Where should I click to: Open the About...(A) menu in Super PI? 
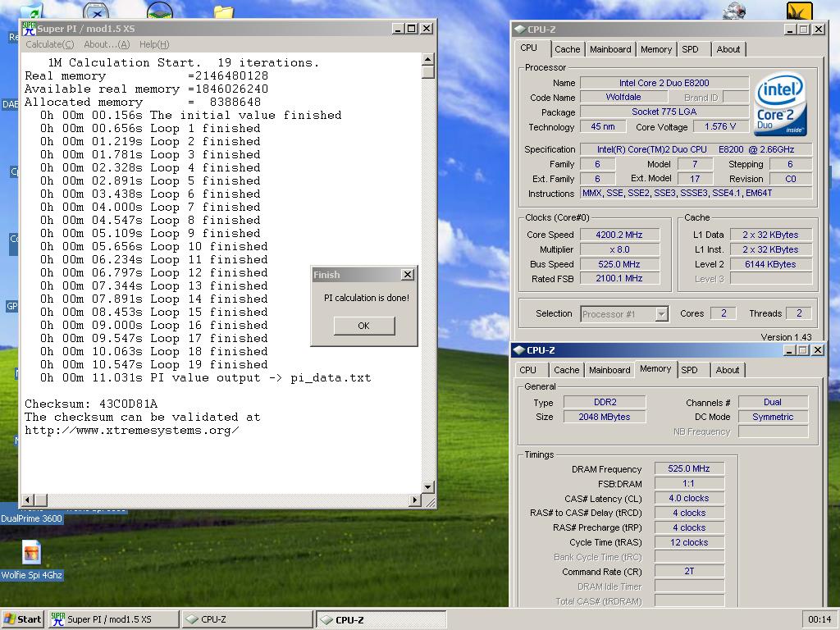coord(107,44)
